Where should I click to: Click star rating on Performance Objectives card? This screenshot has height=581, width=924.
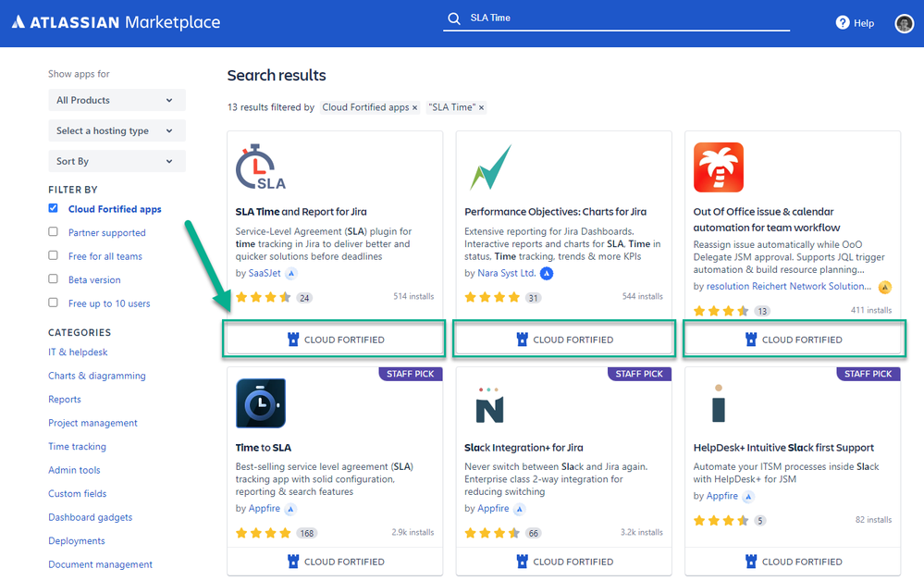(x=492, y=297)
